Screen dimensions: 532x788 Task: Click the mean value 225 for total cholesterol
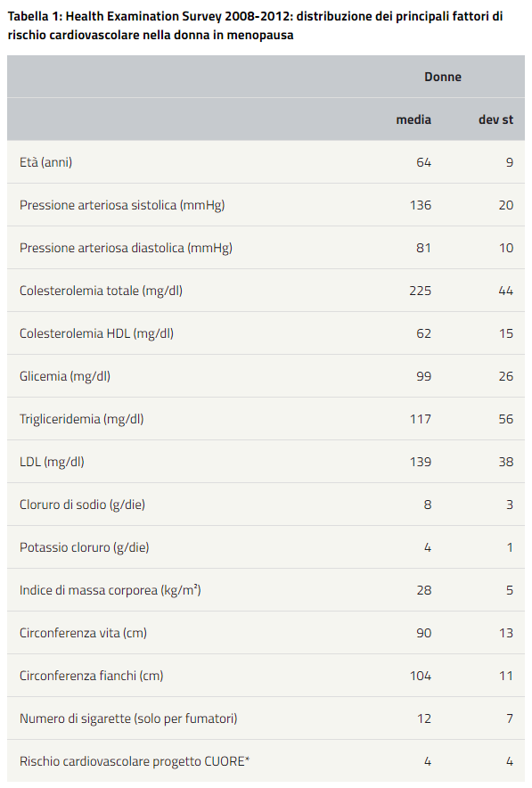click(x=421, y=291)
